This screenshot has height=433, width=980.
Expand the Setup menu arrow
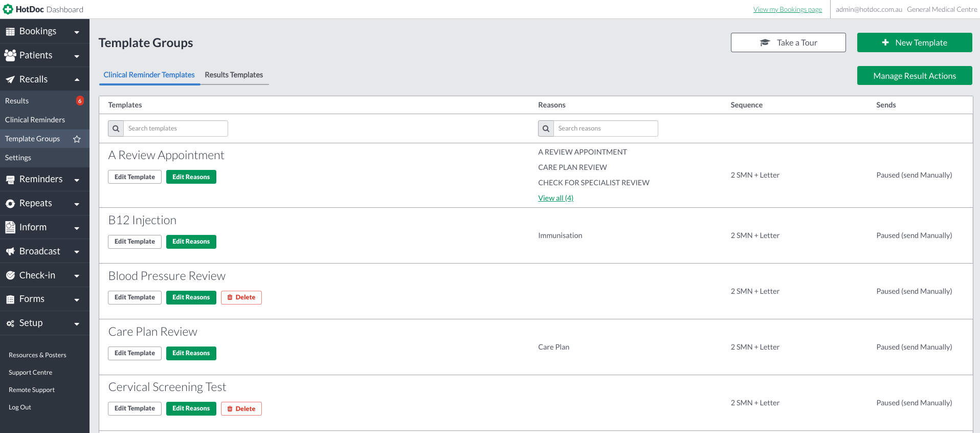[77, 324]
